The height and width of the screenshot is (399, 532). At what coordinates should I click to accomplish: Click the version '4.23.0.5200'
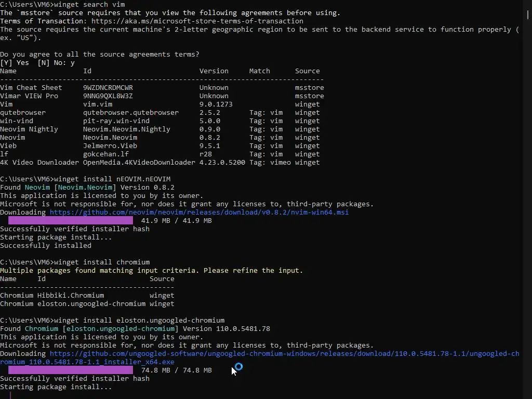[x=222, y=163]
